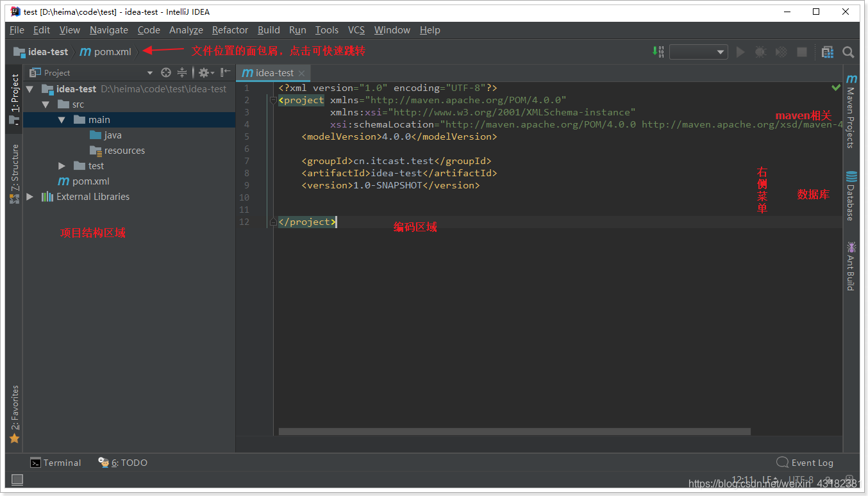Open the Run menu
Screen dimensions: 868x496
[297, 30]
